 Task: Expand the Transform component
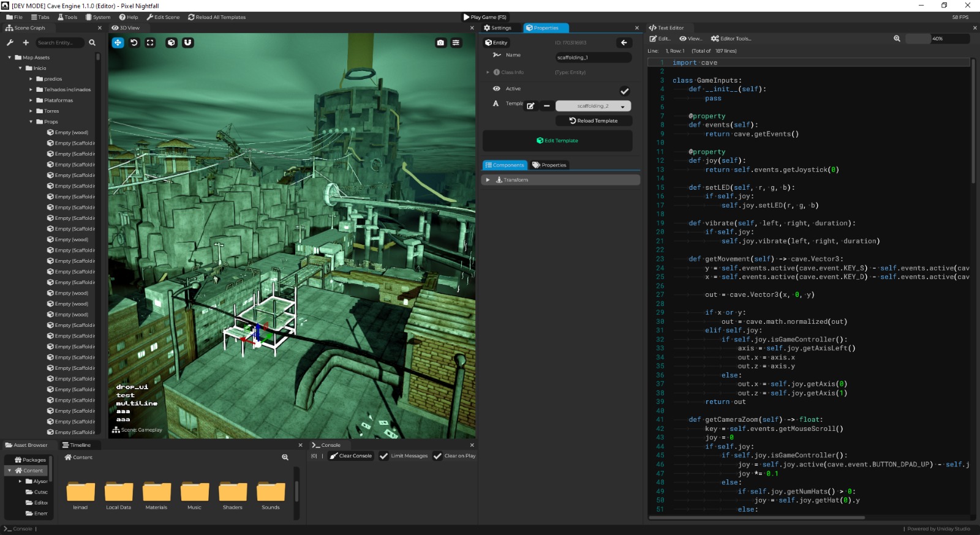click(488, 180)
